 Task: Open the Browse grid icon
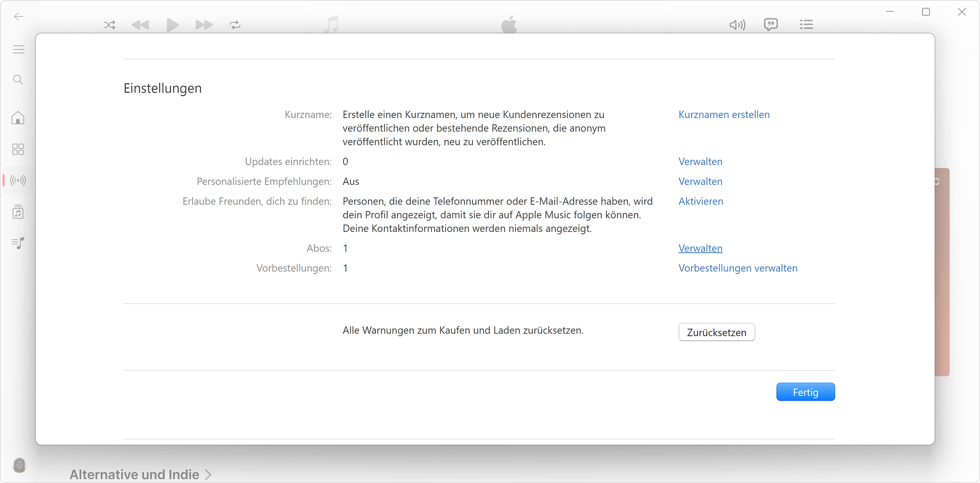[x=17, y=149]
